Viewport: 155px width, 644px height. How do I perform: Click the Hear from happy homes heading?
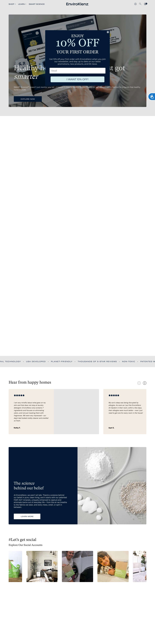(x=30, y=382)
